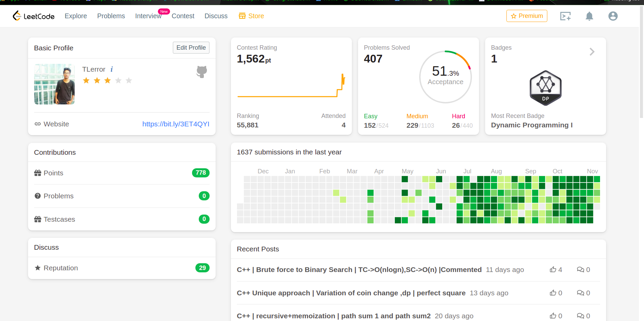Open the user account avatar icon

613,16
